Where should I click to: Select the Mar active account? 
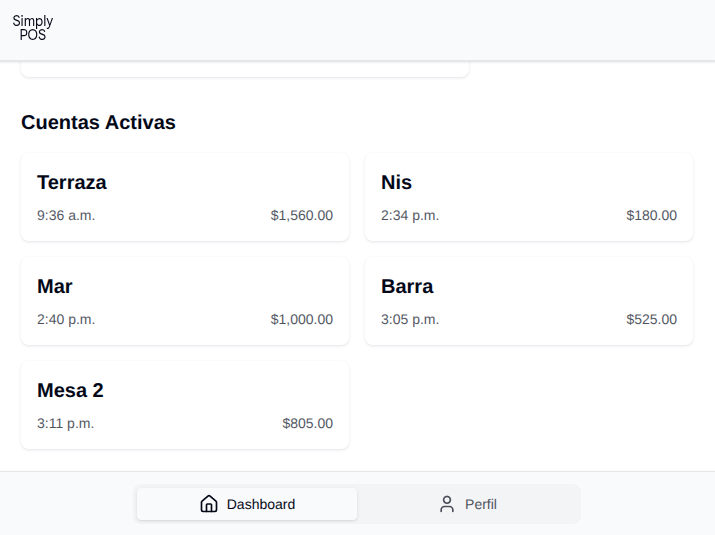[185, 301]
